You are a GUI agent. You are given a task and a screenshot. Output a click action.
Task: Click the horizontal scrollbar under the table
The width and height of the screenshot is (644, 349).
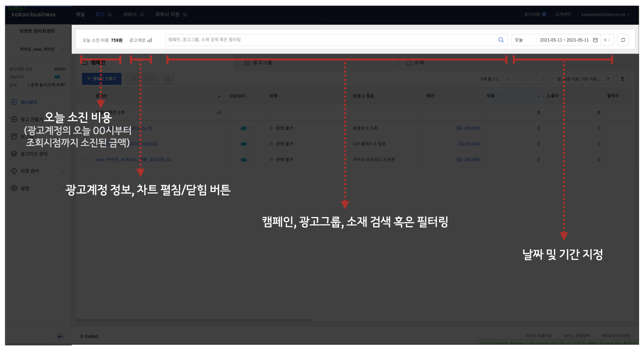click(194, 320)
